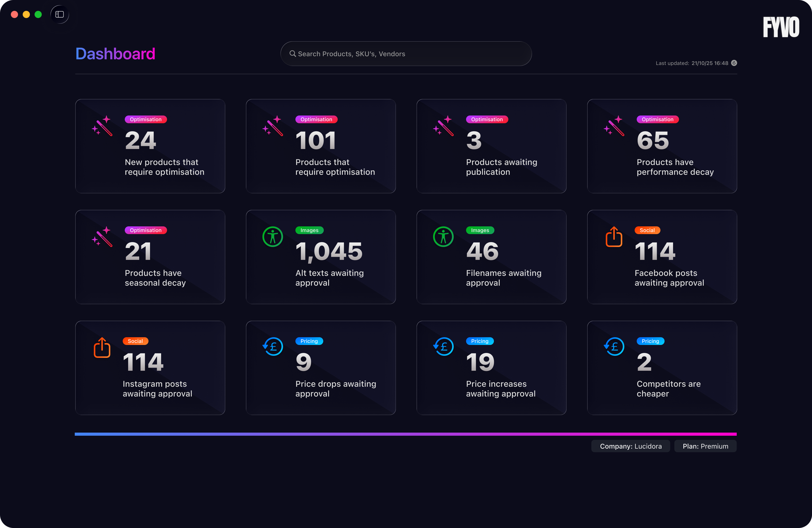Click the FYVO logo
The height and width of the screenshot is (528, 812).
(781, 27)
